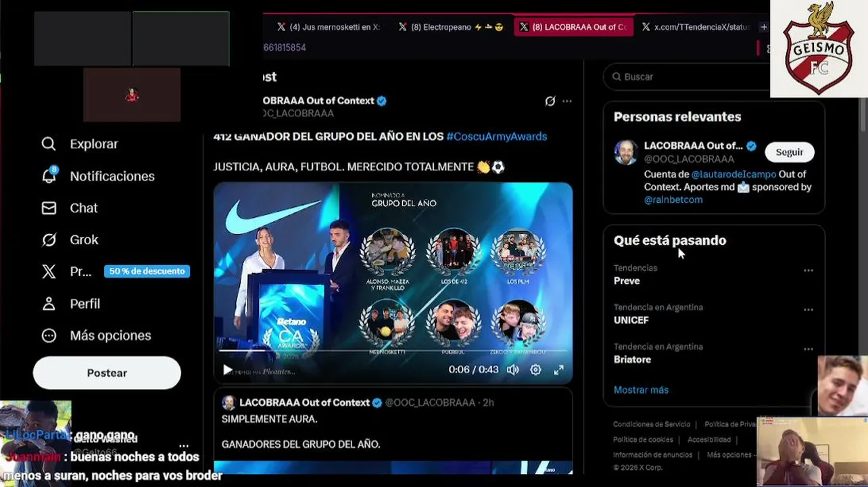Open the #CoscuArmyAwards hashtag
The height and width of the screenshot is (487, 868).
(497, 137)
